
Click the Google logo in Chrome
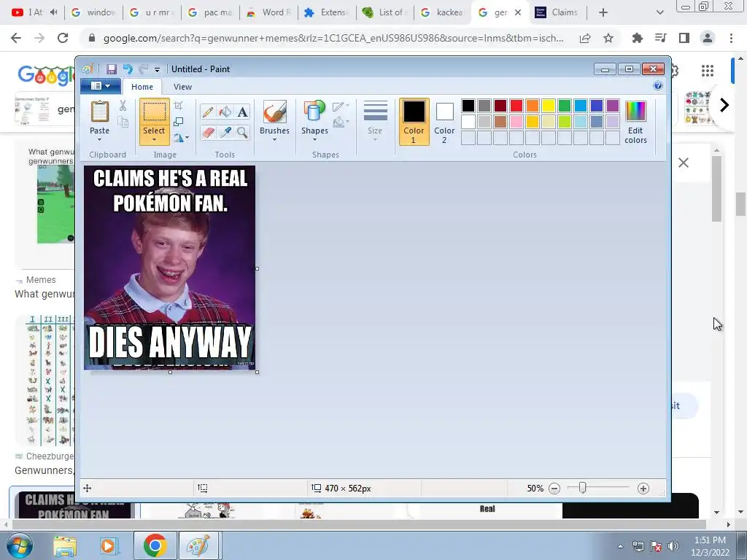tap(46, 75)
